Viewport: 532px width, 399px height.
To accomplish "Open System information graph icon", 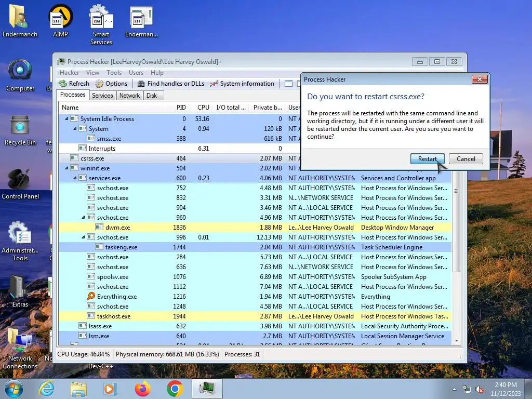I will [x=214, y=84].
